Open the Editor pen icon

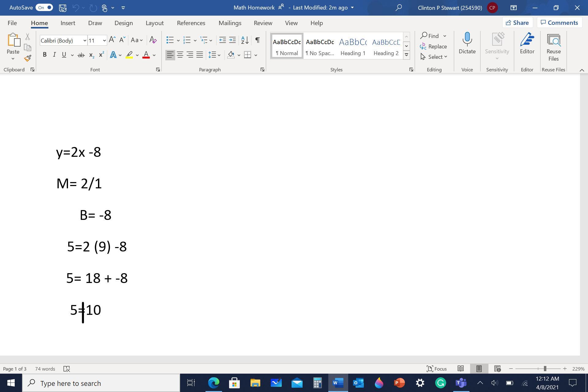tap(527, 40)
